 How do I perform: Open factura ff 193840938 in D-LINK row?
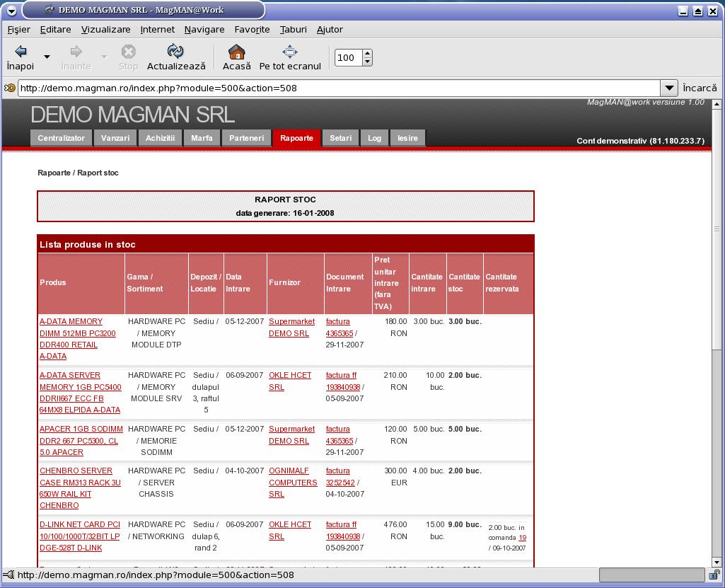point(342,530)
